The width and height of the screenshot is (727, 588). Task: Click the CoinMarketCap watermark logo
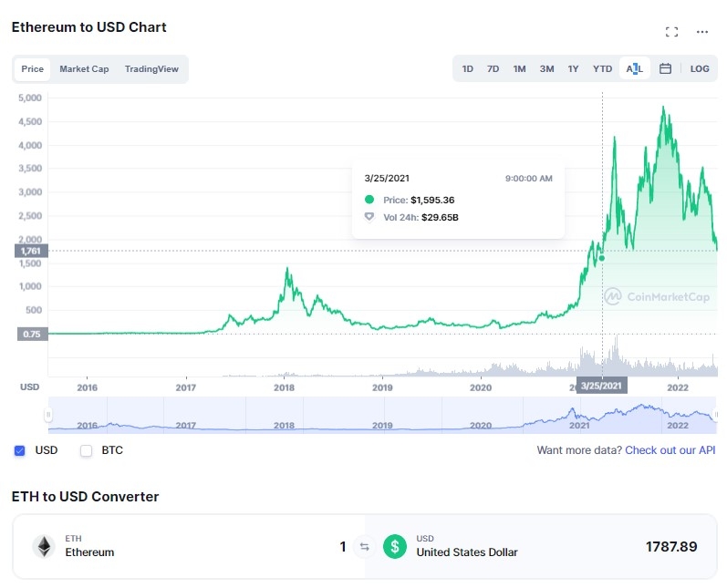pyautogui.click(x=657, y=296)
